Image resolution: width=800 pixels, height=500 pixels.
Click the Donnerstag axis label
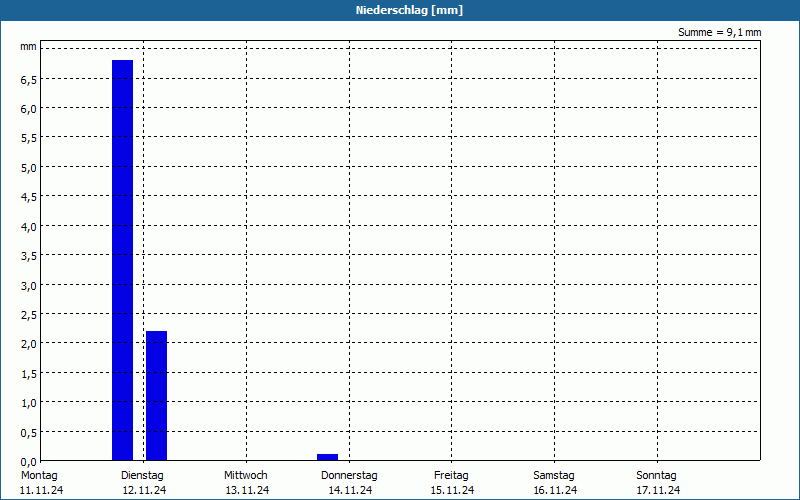(349, 476)
